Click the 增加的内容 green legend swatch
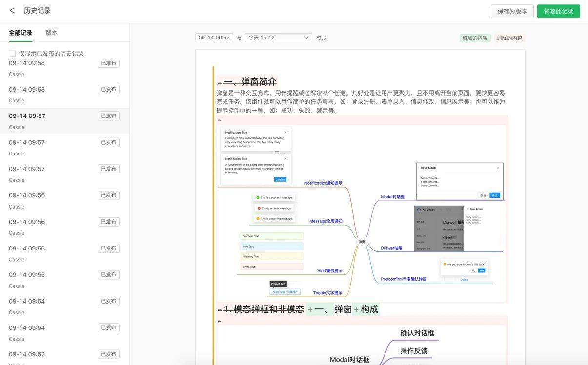 (475, 38)
